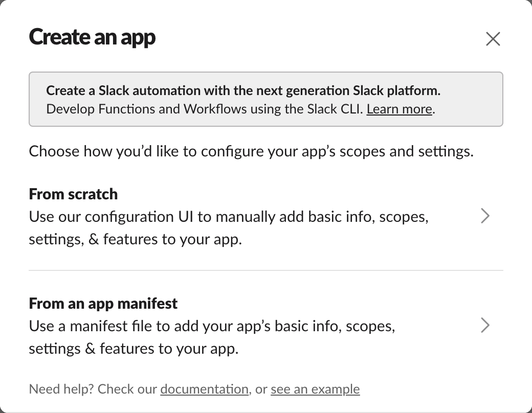
Task: Click the Create an app title
Action: (x=92, y=37)
